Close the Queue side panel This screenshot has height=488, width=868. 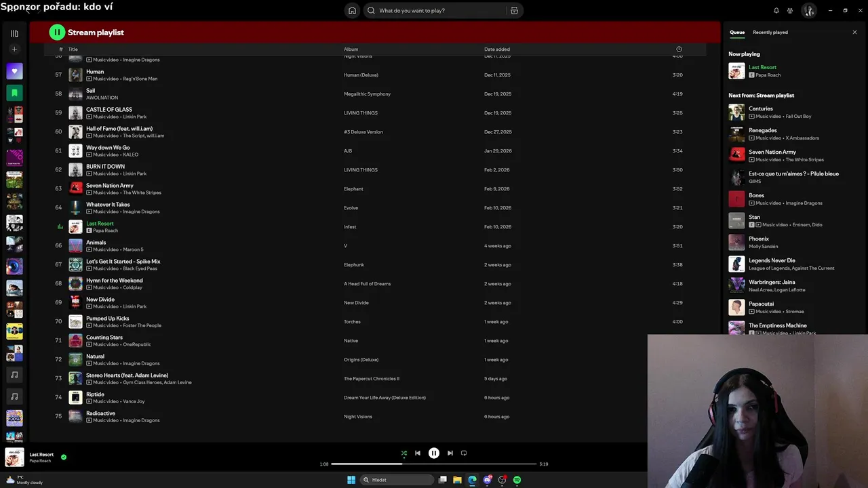click(x=854, y=32)
